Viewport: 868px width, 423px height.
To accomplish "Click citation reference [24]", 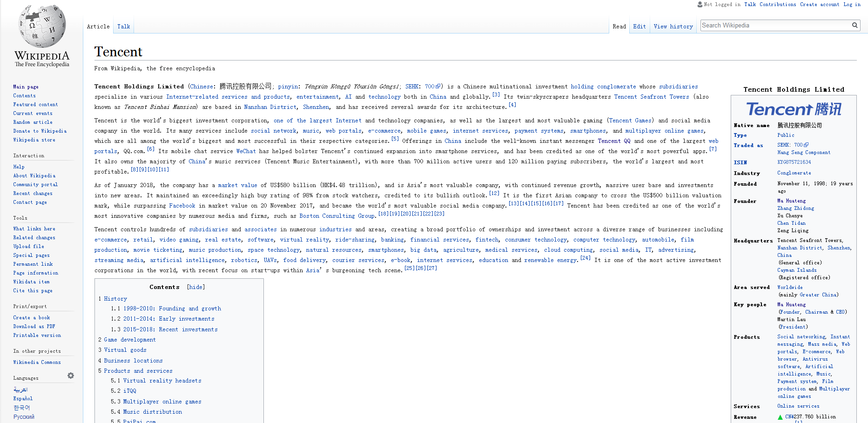I will pos(585,258).
